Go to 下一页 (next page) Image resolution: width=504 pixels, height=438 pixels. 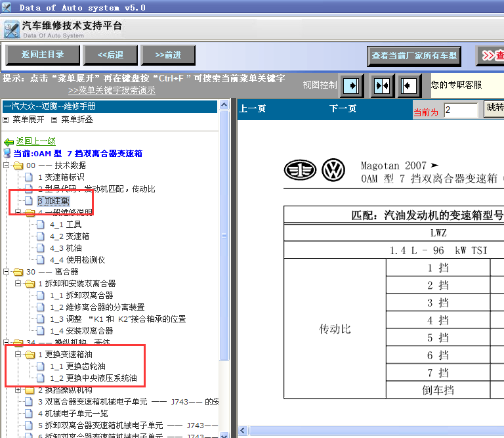[x=343, y=109]
